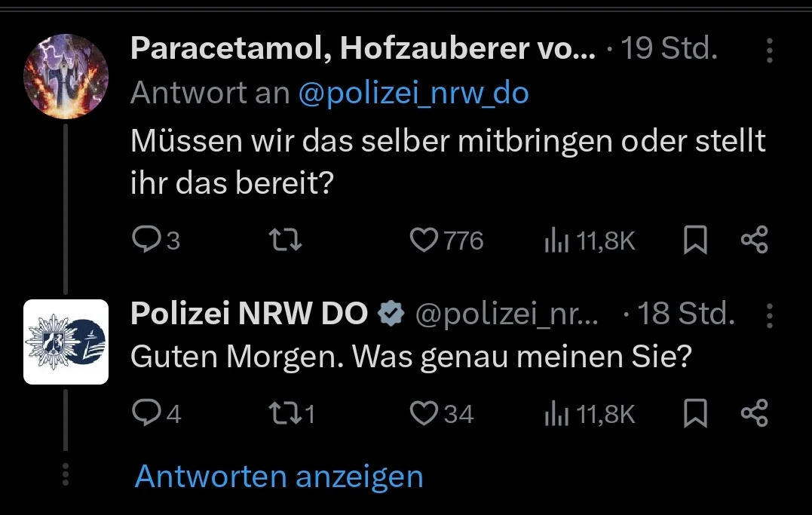
Task: Open more options for Polizei NRW DO tweet
Action: coord(770,315)
